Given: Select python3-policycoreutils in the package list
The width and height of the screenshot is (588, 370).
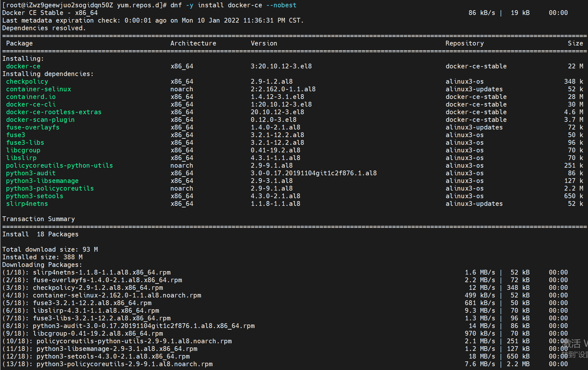Looking at the screenshot, I should [50, 188].
